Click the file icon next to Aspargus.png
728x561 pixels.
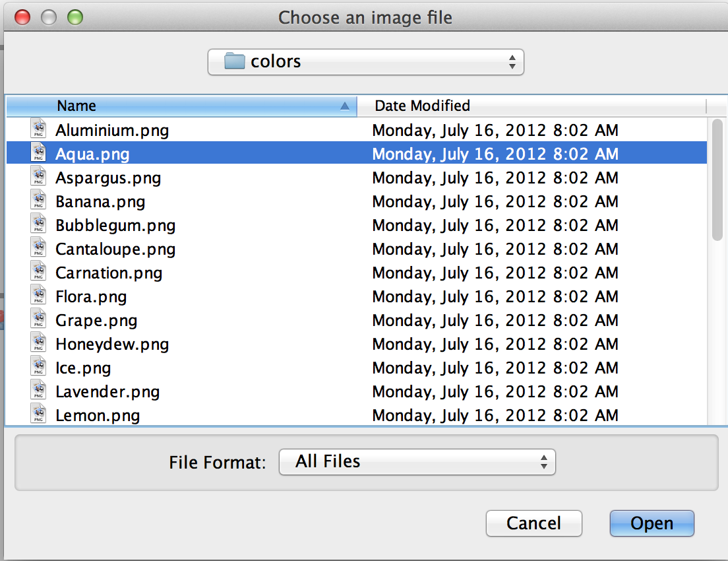[39, 178]
